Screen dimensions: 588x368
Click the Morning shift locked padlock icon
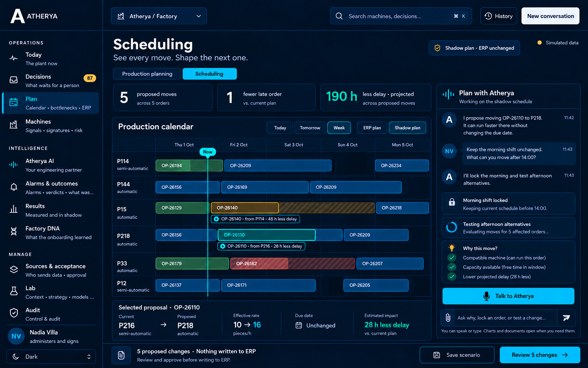click(452, 203)
